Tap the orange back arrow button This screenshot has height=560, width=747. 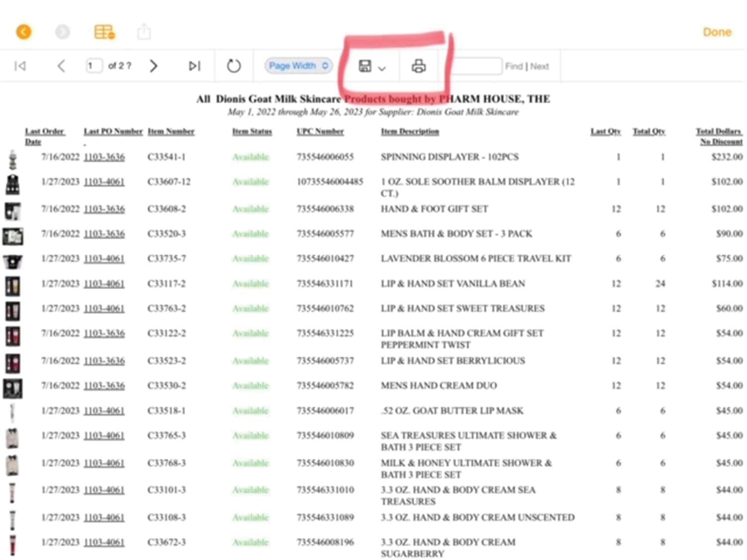coord(23,32)
